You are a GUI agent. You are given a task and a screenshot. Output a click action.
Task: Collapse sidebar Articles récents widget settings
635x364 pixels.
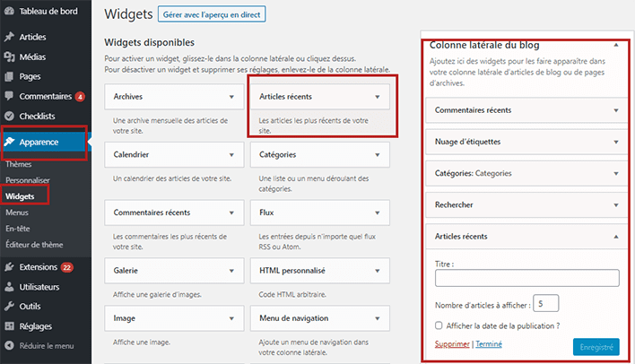(x=616, y=237)
